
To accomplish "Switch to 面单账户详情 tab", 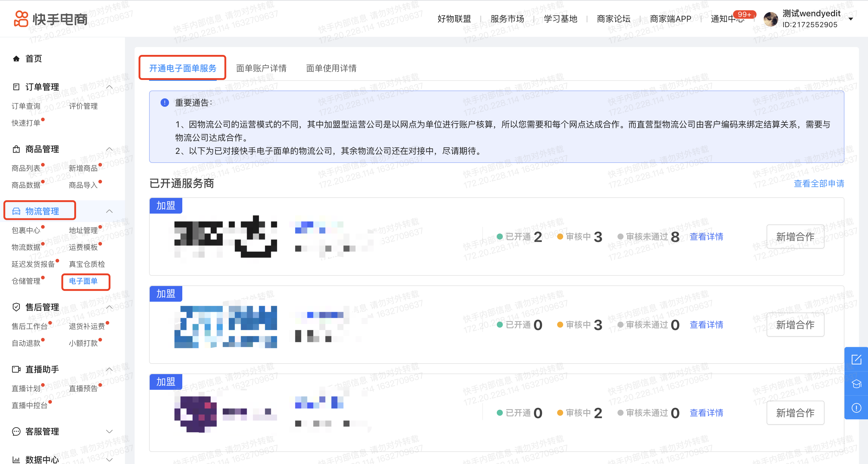I will (261, 68).
